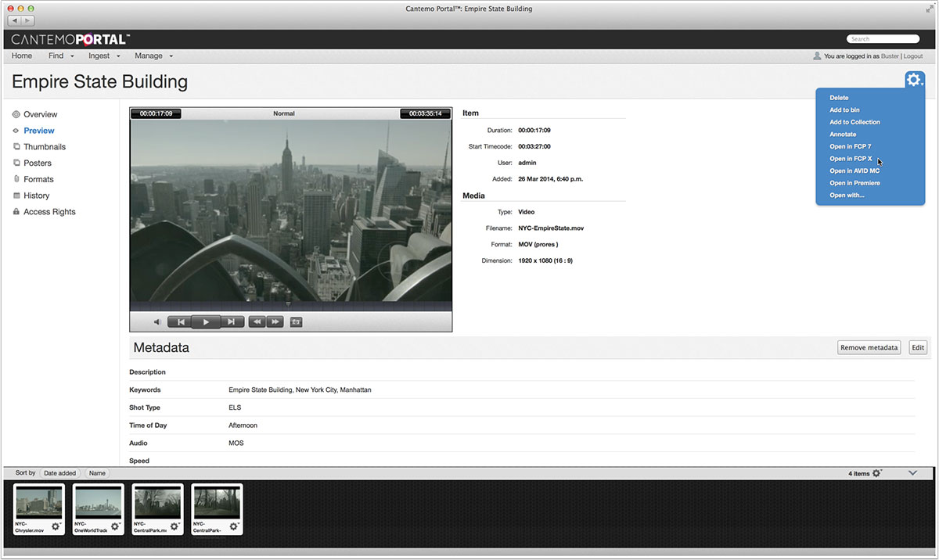This screenshot has height=560, width=939.
Task: Click the 00:03:35:14 timecode display
Action: (426, 113)
